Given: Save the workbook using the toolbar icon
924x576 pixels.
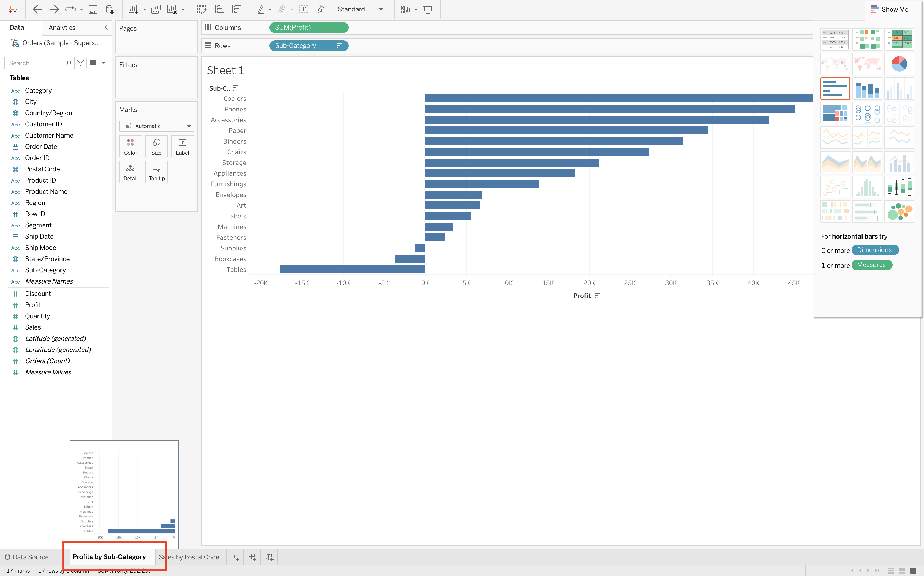Looking at the screenshot, I should [x=93, y=9].
